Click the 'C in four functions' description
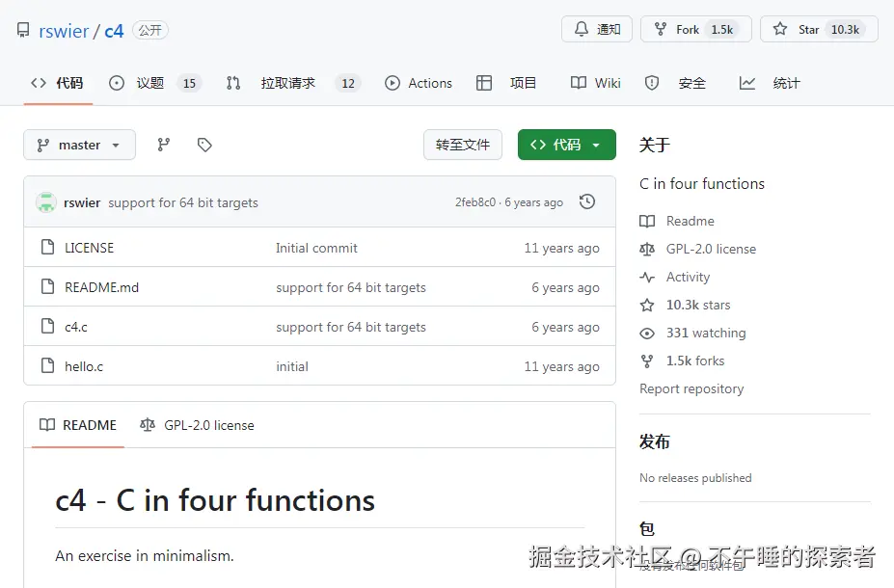894x588 pixels. pos(701,183)
